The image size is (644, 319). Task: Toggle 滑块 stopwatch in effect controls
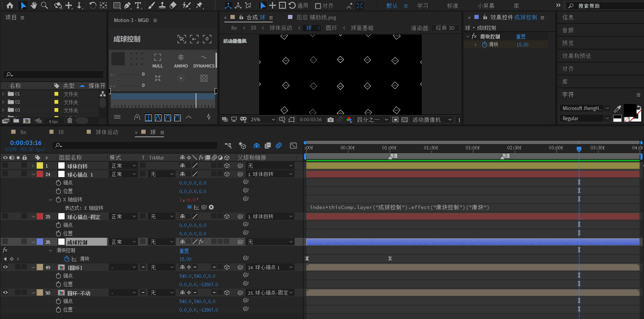tap(484, 45)
